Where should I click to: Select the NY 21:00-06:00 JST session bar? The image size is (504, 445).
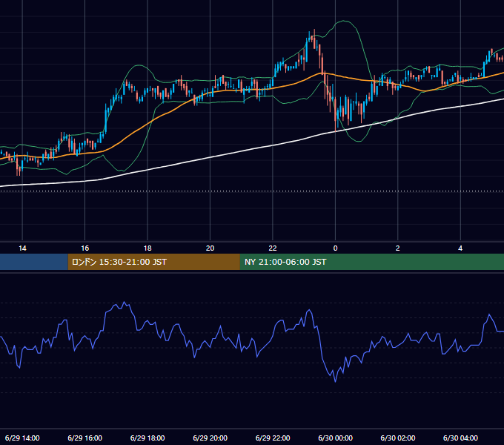372,262
